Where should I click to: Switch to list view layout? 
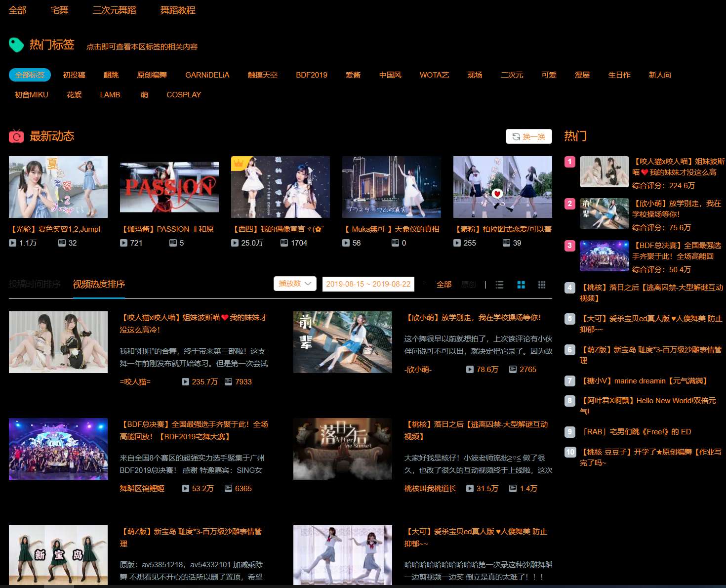point(499,285)
